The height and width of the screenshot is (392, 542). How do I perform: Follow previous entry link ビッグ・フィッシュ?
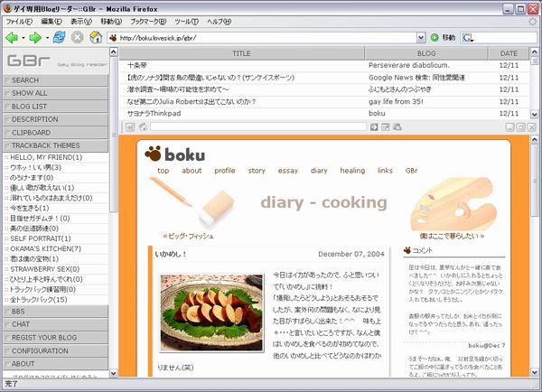(188, 237)
